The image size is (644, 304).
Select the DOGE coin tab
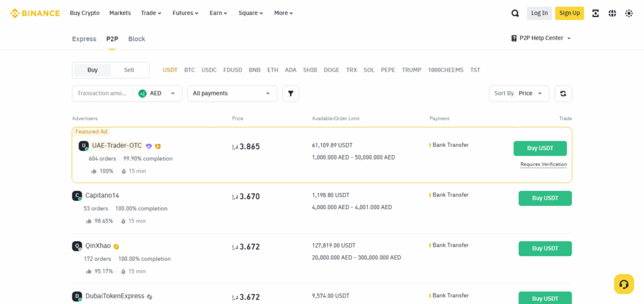point(331,70)
